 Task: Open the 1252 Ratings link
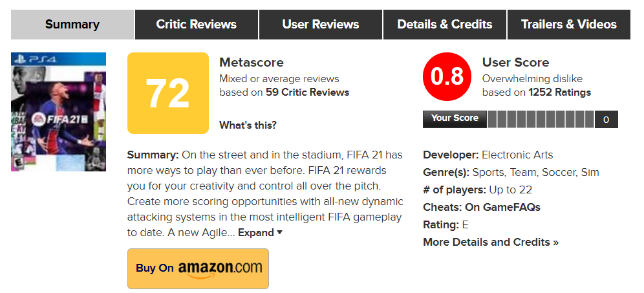tap(559, 92)
